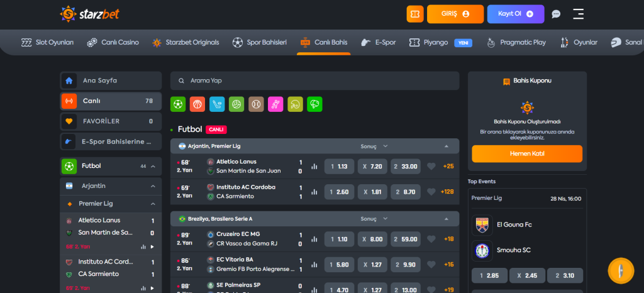Open the Starzbet Originals tab
644x293 pixels.
186,42
